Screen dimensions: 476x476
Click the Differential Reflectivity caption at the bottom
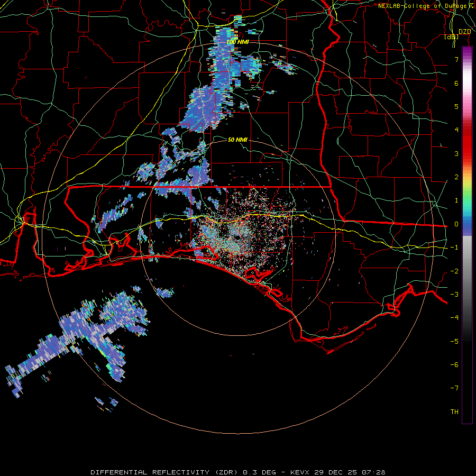click(237, 472)
